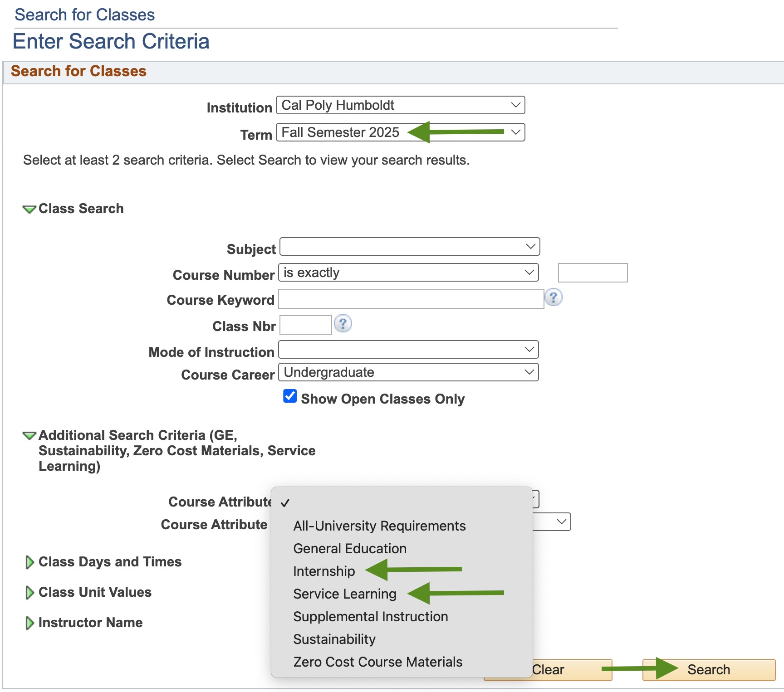
Task: Collapse the Additional Search Criteria section
Action: [29, 435]
